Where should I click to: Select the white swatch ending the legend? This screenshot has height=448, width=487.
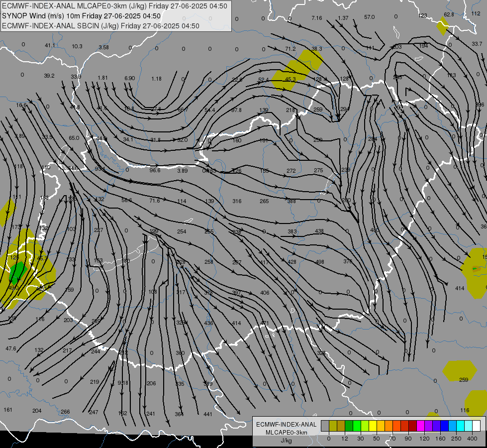[x=476, y=426]
